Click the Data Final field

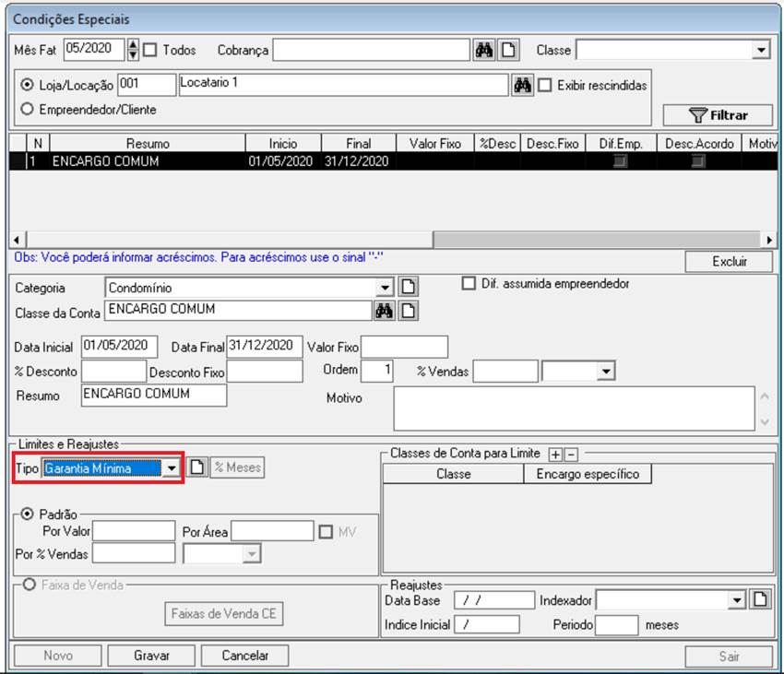click(x=265, y=347)
